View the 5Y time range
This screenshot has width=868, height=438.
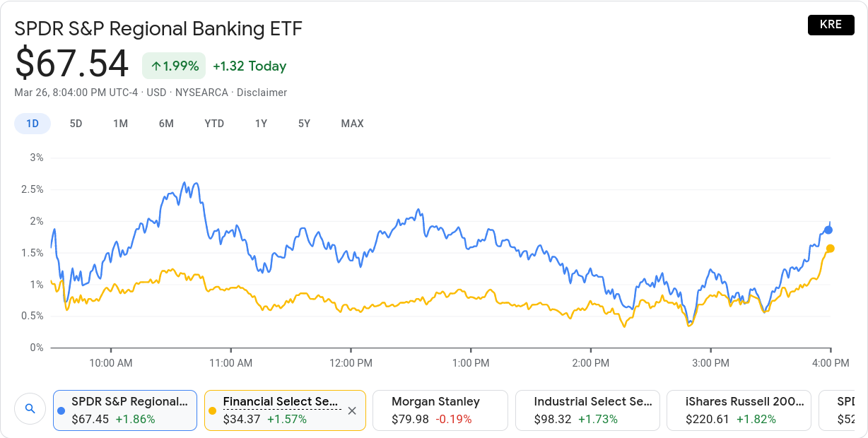tap(304, 124)
